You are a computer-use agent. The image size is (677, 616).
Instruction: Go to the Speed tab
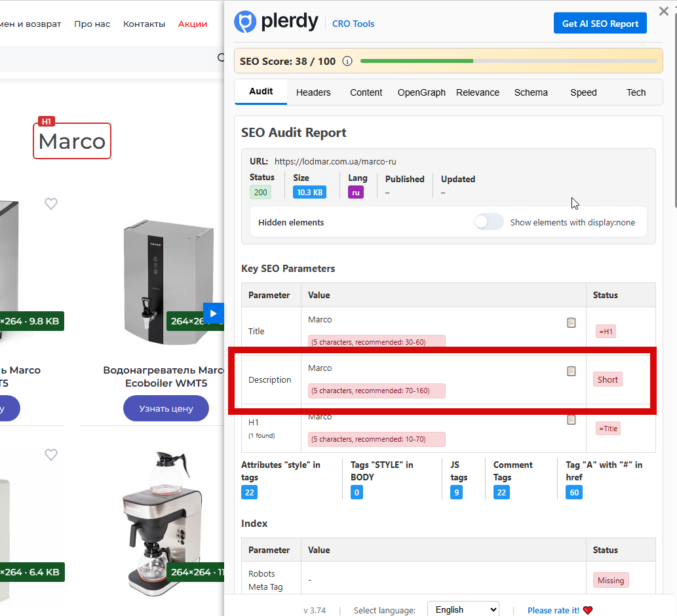[x=583, y=92]
